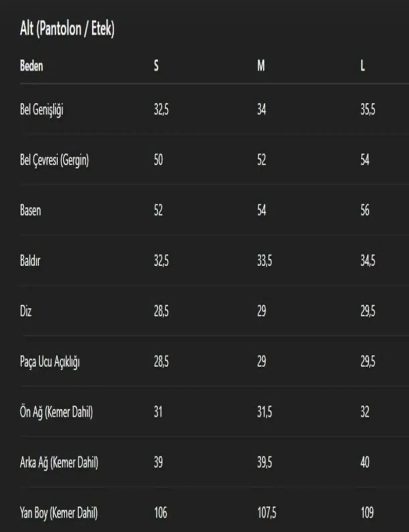The height and width of the screenshot is (532, 409).
Task: Click the Yan Boy value 107,5 for M
Action: click(267, 513)
